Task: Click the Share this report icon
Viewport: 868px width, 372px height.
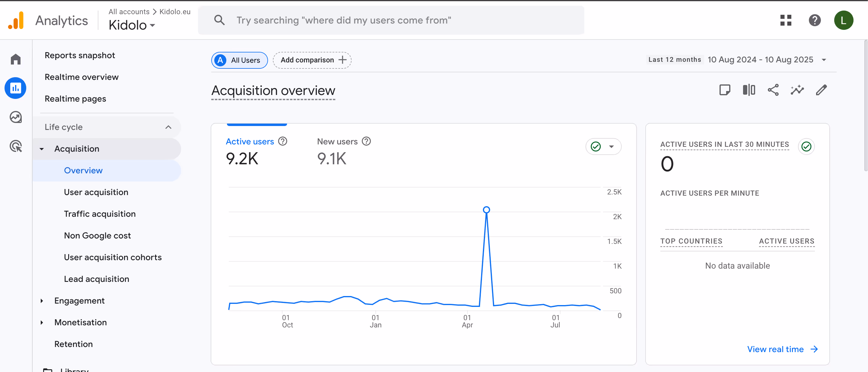Action: [773, 90]
